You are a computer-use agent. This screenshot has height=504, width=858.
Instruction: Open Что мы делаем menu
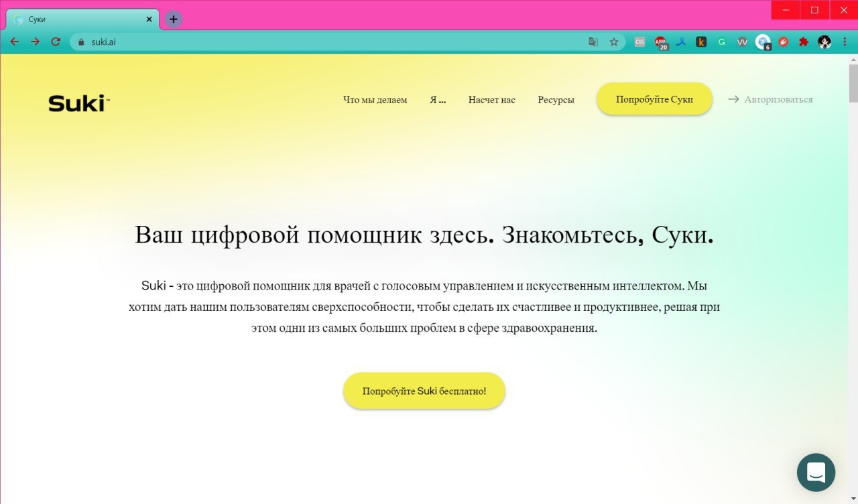point(375,100)
